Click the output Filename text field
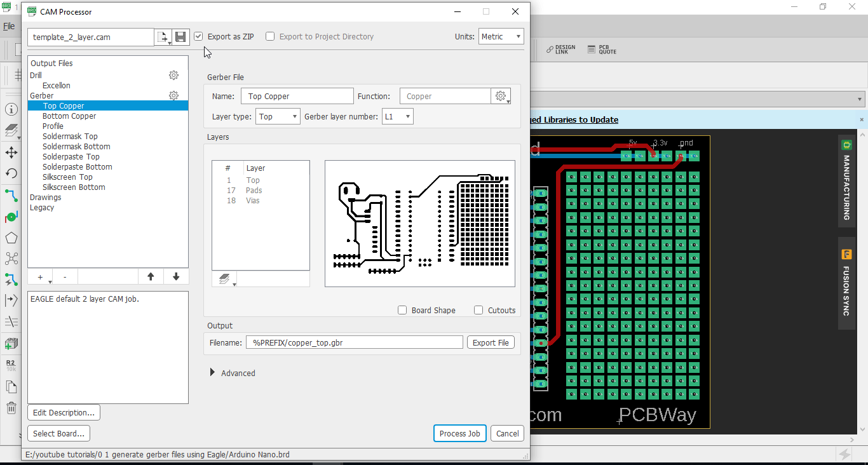The image size is (868, 465). pos(355,342)
